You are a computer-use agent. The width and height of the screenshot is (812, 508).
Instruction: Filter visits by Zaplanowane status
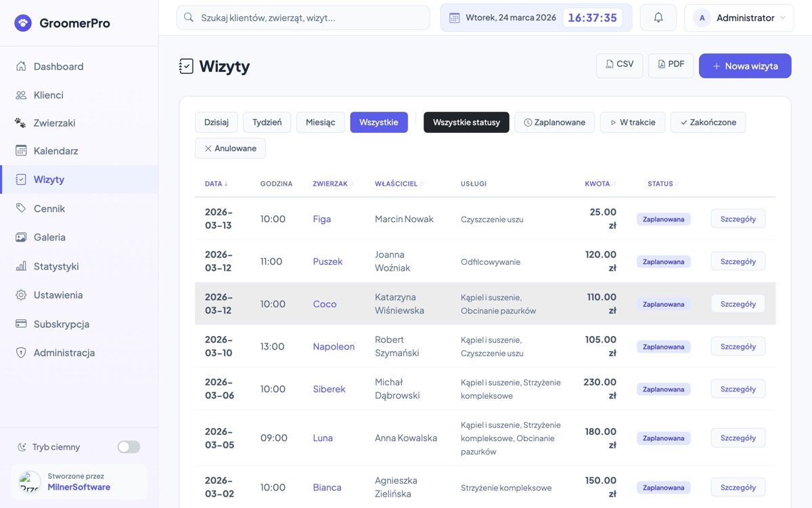pyautogui.click(x=554, y=123)
